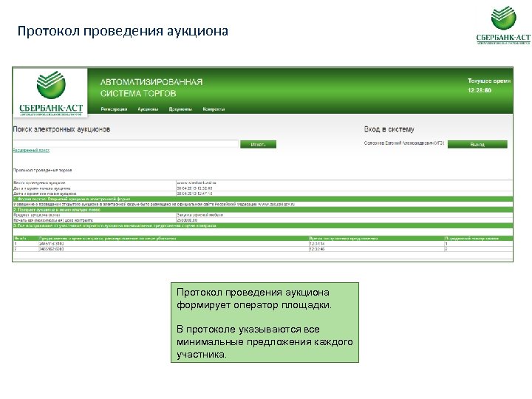Click the logged-in user name beside Выход
Viewport: 532px width, 399px height.
tap(403, 143)
